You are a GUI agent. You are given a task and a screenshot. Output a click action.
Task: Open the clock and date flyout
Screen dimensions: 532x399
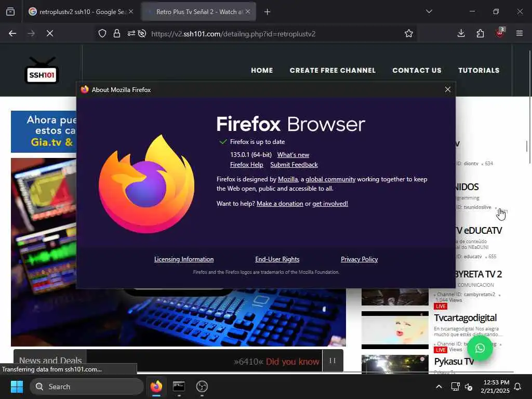tap(495, 387)
